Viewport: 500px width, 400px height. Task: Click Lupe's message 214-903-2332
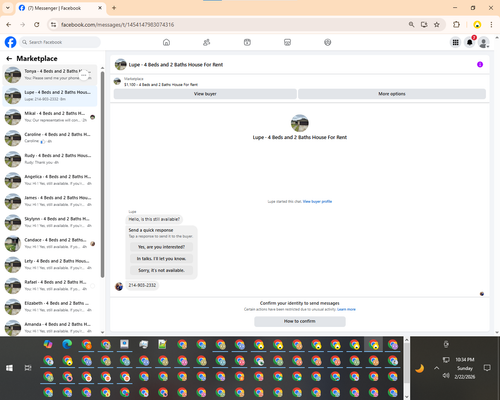142,285
